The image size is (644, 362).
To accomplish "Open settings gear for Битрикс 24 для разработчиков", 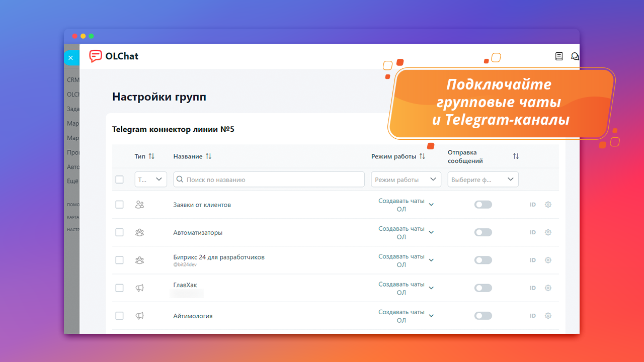I will click(x=548, y=260).
